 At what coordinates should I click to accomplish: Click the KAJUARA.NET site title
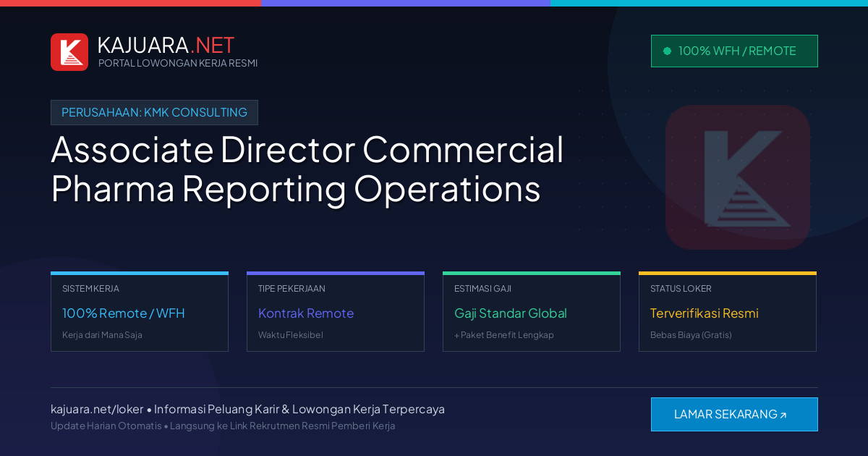click(x=166, y=45)
